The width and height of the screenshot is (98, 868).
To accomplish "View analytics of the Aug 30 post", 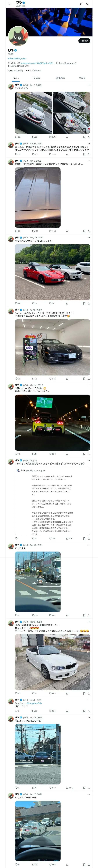I will pyautogui.click(x=69, y=538).
